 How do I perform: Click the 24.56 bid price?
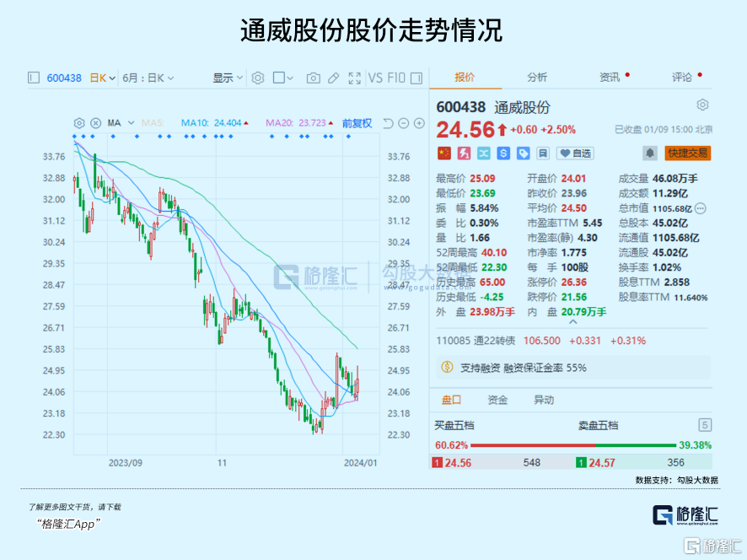tap(458, 463)
